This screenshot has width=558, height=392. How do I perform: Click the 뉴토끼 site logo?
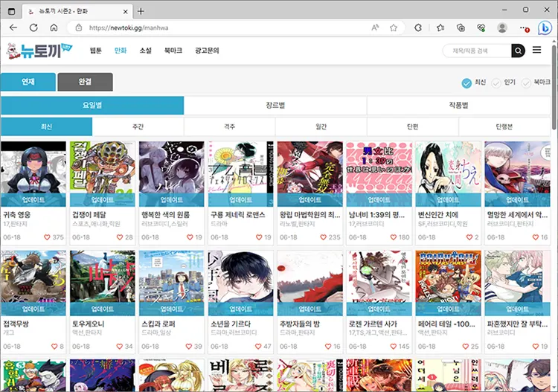click(39, 51)
